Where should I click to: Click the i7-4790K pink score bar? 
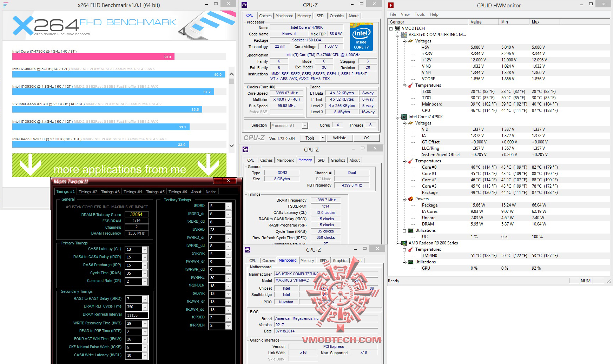click(93, 57)
